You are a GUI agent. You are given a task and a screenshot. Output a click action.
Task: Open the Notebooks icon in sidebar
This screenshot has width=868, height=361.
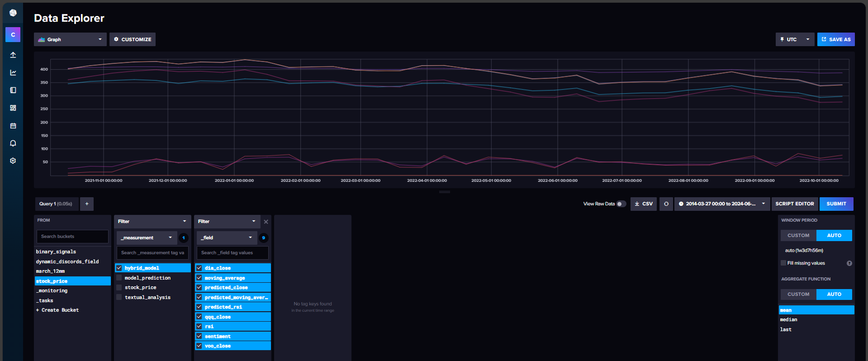click(13, 90)
